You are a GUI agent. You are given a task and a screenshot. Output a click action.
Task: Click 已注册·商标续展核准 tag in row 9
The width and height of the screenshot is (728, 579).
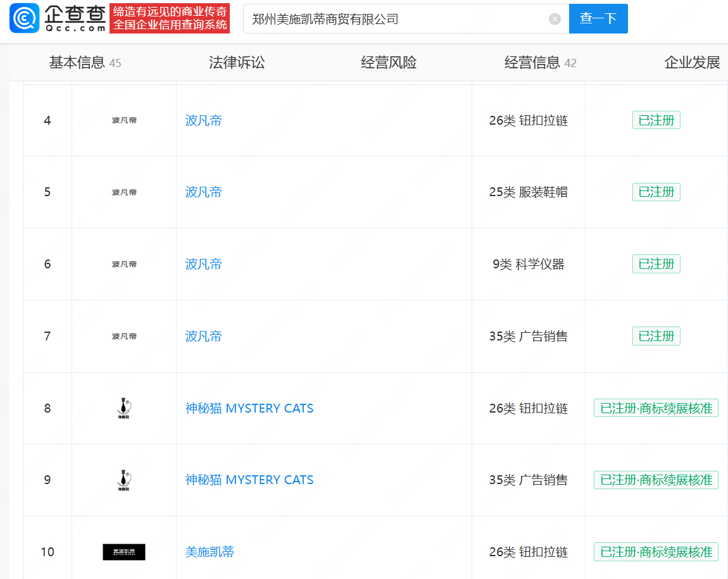(656, 480)
